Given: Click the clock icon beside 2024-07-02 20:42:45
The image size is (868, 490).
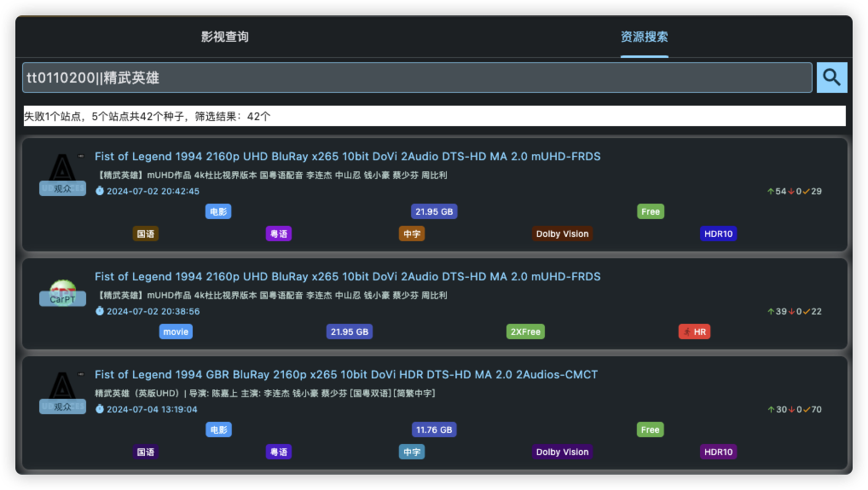Looking at the screenshot, I should [x=100, y=191].
